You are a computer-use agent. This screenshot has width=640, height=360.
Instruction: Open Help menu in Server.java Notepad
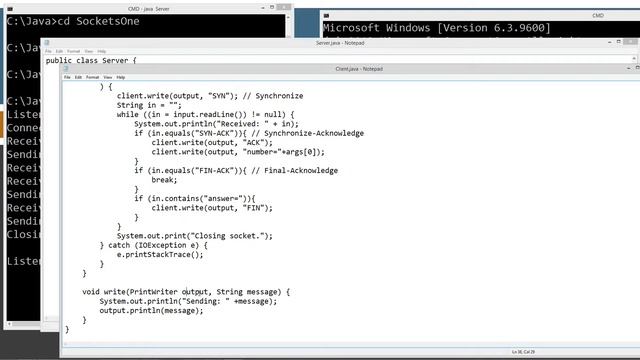(102, 51)
